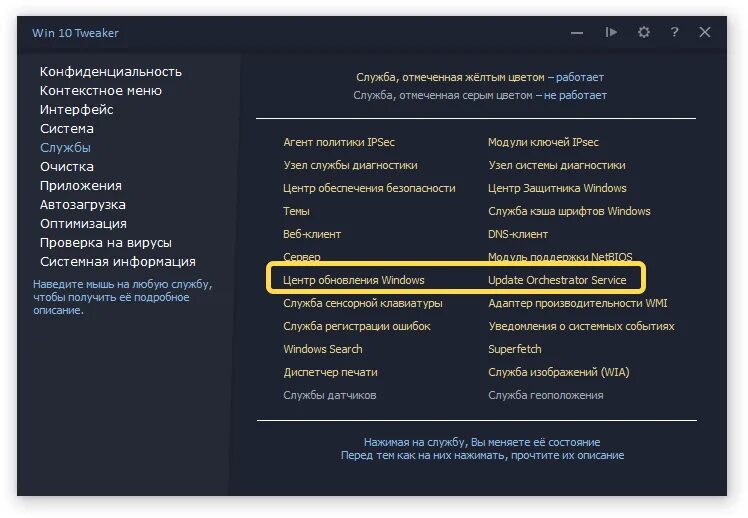Screen dimensions: 748x518
Task: Close the Win 10 Tweaker window
Action: 705,32
